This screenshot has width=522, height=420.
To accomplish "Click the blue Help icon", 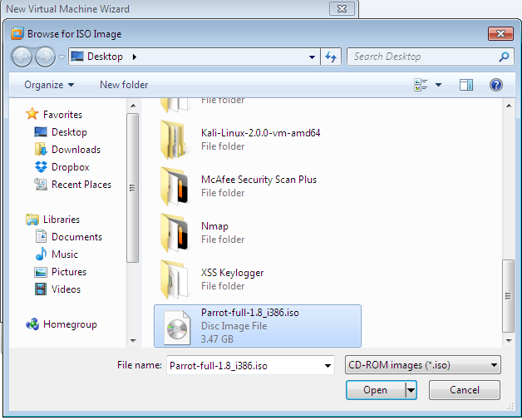I will [496, 85].
